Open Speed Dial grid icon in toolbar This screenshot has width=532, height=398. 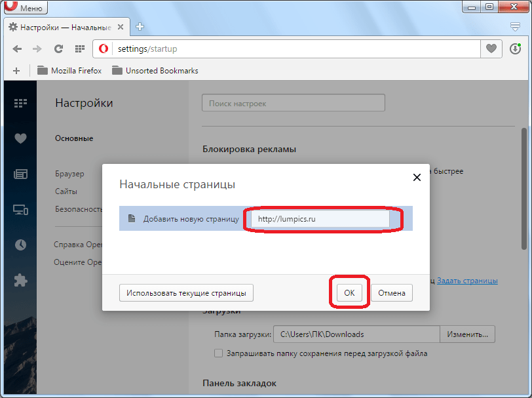[x=80, y=49]
